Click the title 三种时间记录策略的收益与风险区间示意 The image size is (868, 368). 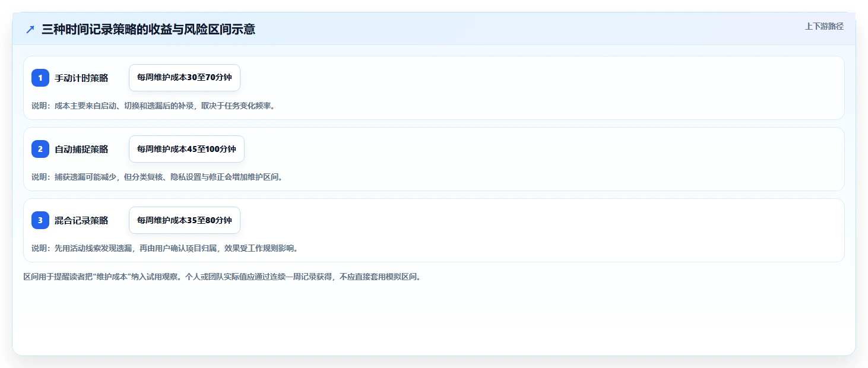coord(148,29)
